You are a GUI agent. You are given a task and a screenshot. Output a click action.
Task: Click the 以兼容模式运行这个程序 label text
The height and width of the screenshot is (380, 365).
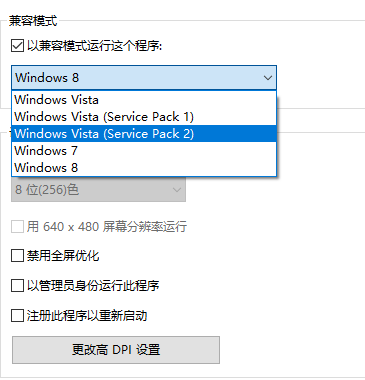click(94, 46)
